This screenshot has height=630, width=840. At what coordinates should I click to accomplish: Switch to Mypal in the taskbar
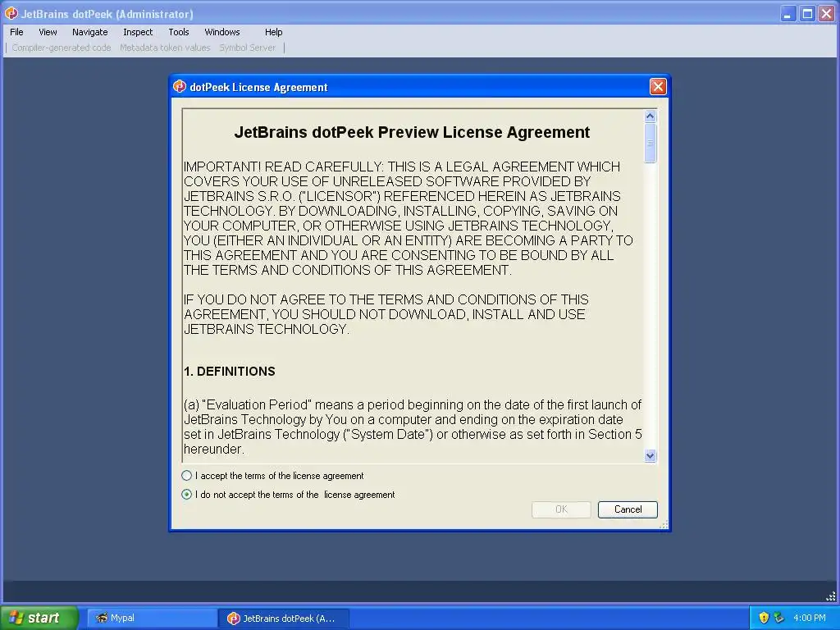152,618
